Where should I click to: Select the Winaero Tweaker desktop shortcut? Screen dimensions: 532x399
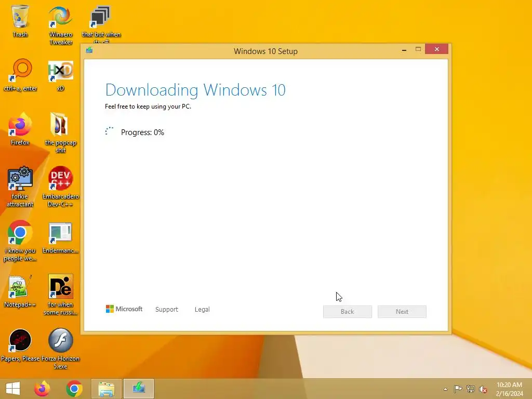(60, 25)
